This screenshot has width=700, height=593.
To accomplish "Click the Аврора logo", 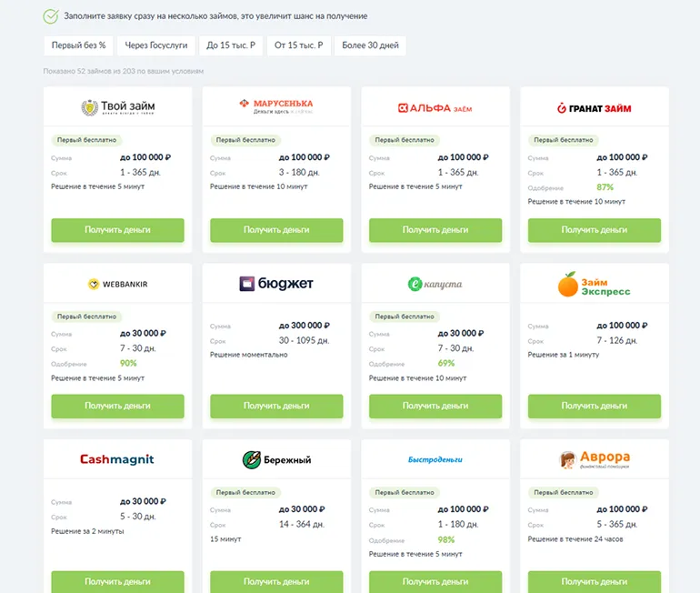I will [x=594, y=459].
